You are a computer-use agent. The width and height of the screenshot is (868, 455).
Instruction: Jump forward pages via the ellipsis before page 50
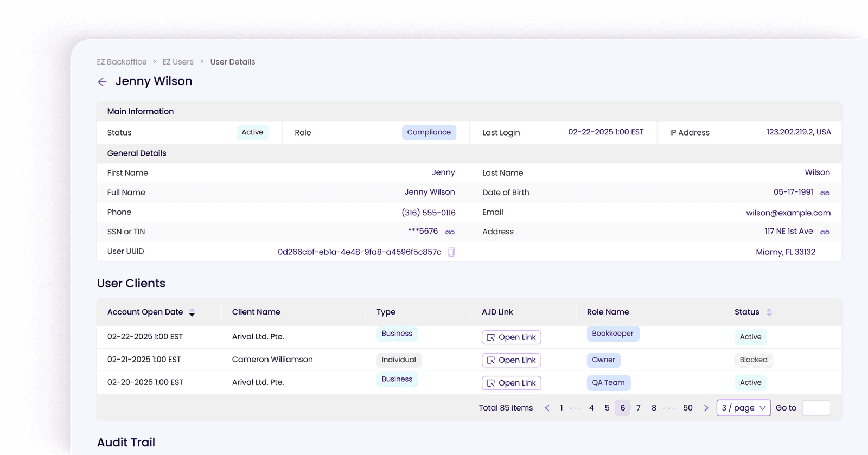669,408
